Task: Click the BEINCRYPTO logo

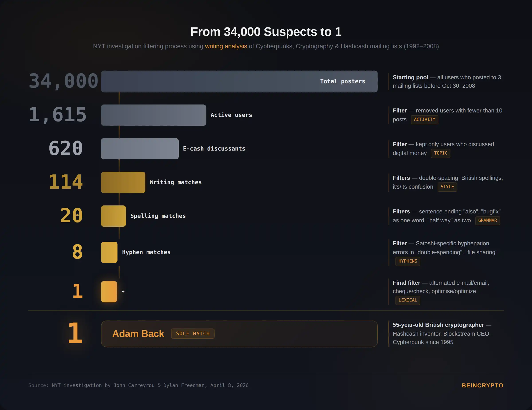Action: pos(482,385)
